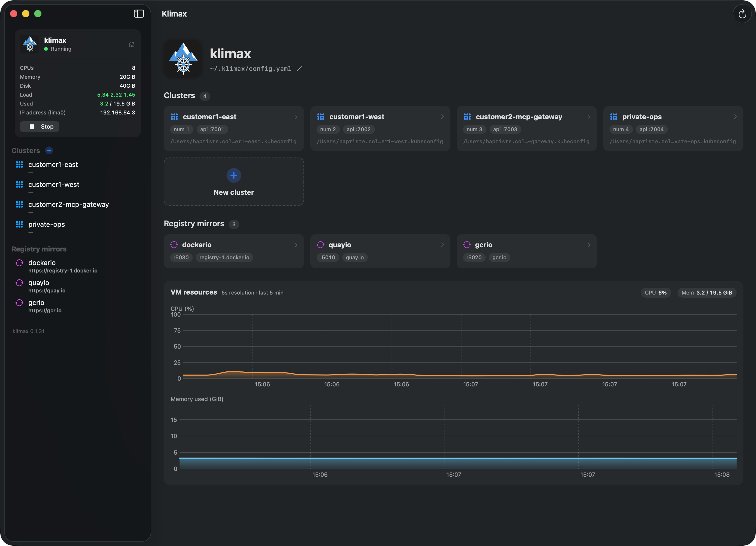Click sync icon beside sidebar dockerio
The height and width of the screenshot is (546, 756).
[x=19, y=263]
